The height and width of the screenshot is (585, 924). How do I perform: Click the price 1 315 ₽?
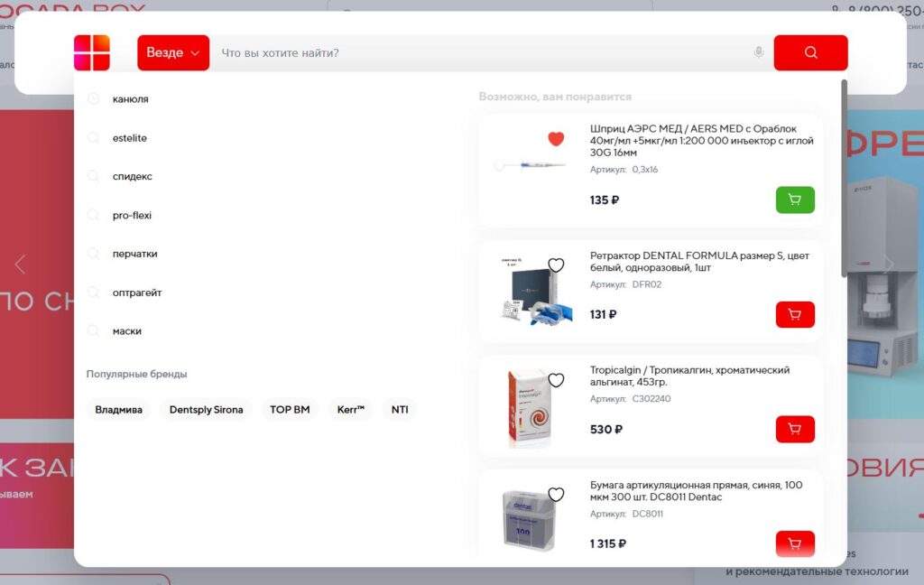[x=607, y=543]
